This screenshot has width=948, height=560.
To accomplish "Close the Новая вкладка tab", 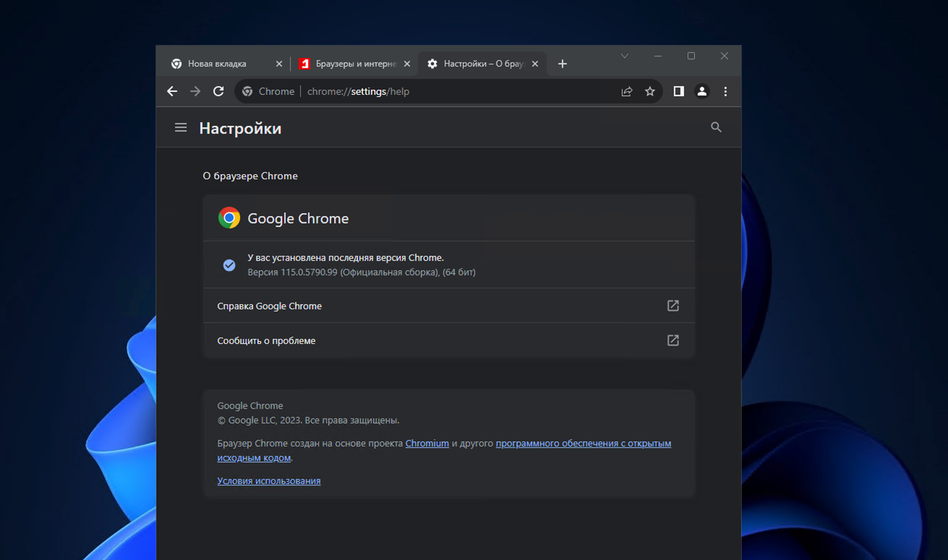I will click(x=279, y=64).
